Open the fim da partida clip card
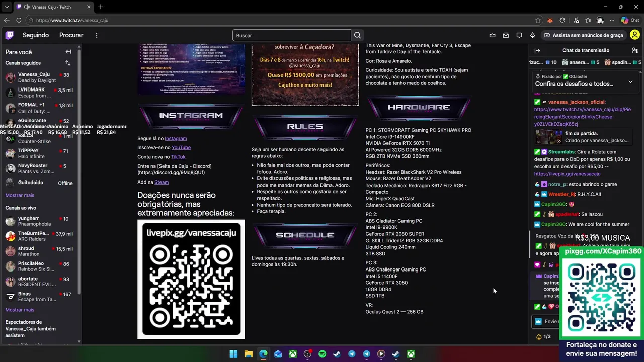Viewport: 644px width, 362px height. tap(584, 137)
